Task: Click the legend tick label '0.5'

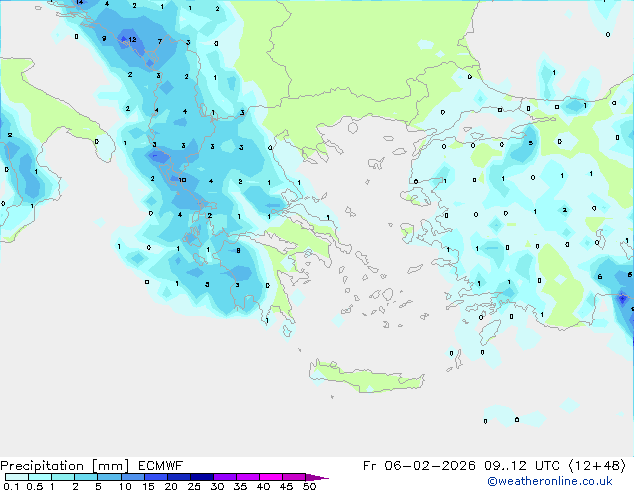Action: tap(35, 486)
